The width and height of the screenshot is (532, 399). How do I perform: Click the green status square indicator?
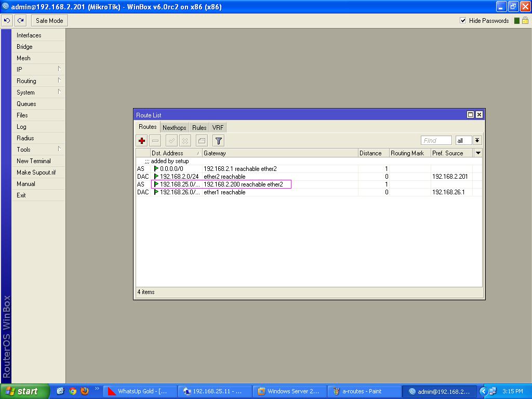517,21
